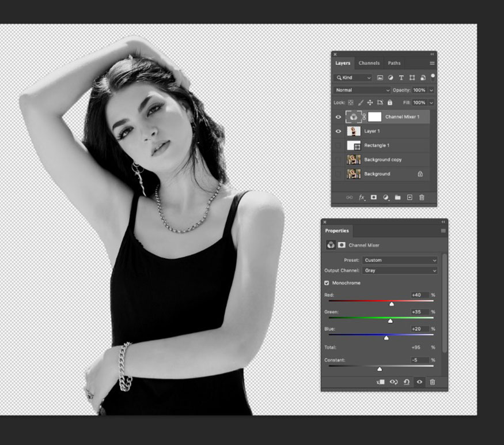The height and width of the screenshot is (445, 504).
Task: Click the Green value field +35
Action: point(420,312)
